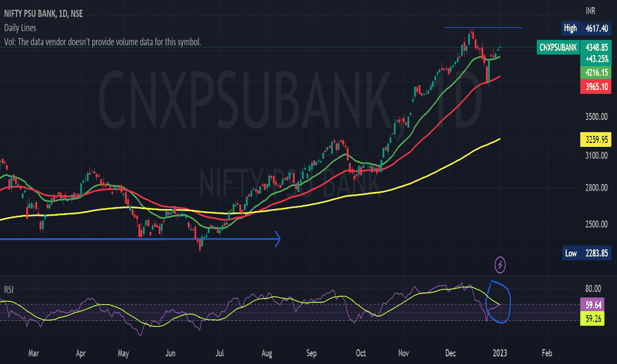Click the High 4617.40 price label
The image size is (617, 364).
click(x=587, y=28)
